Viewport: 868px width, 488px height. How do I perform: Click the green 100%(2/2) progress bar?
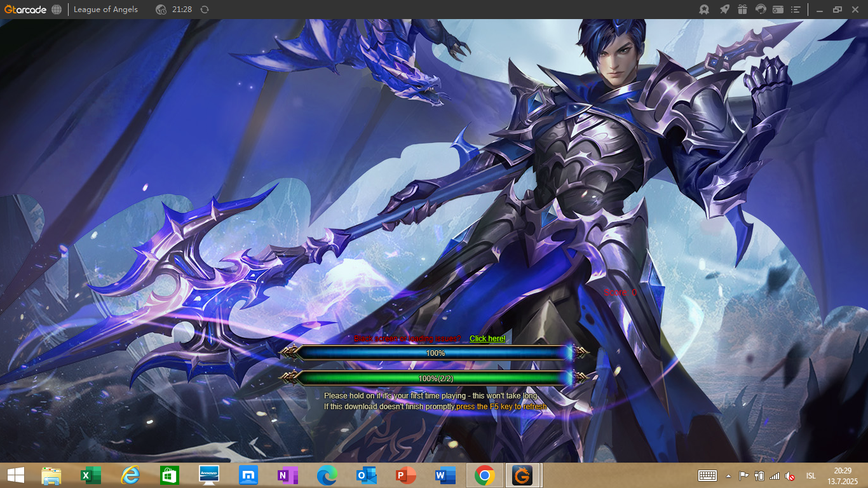435,378
